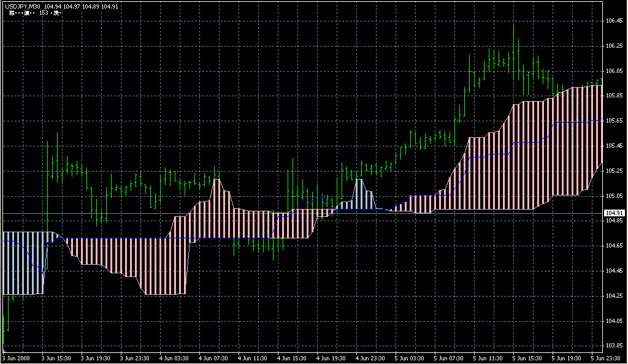This screenshot has height=364, width=628.
Task: Click the 106.45 price axis label
Action: [614, 21]
